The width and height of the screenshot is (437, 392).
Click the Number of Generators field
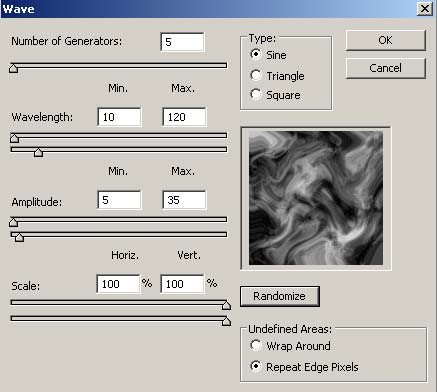pyautogui.click(x=182, y=42)
